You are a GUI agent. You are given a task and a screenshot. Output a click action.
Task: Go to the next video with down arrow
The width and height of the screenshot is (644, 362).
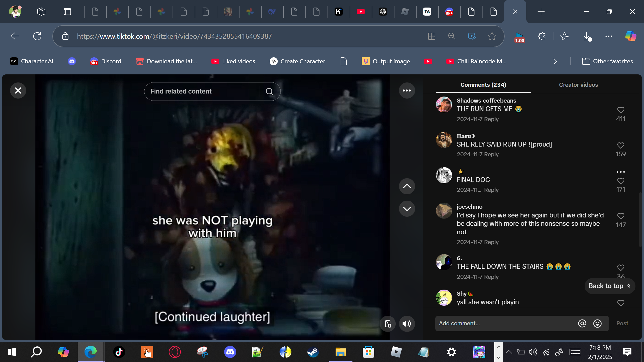click(407, 209)
